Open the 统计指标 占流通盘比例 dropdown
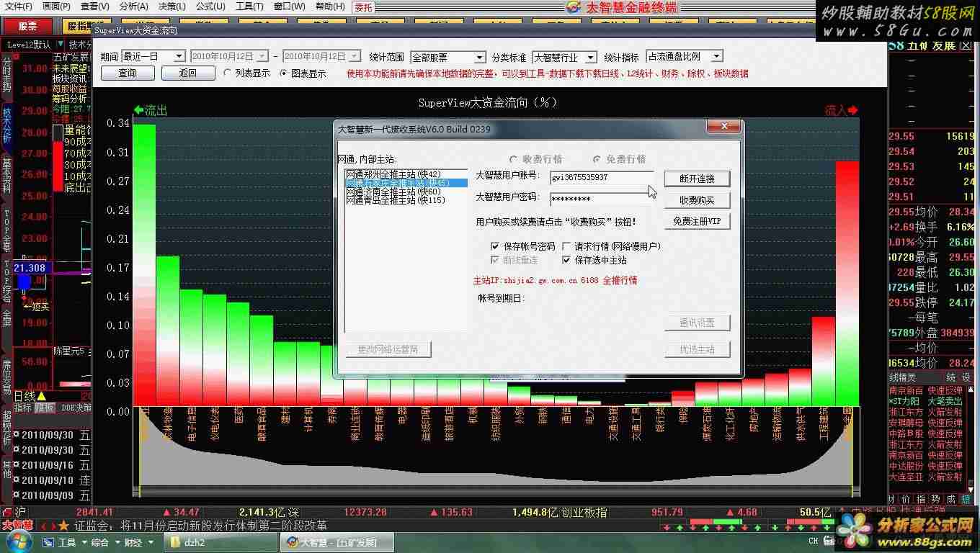The height and width of the screenshot is (553, 980). [x=684, y=56]
